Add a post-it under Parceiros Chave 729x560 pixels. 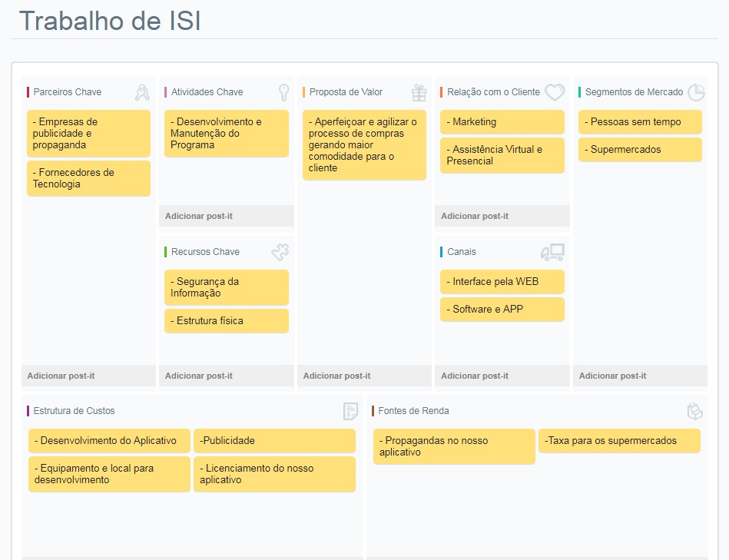tap(61, 376)
